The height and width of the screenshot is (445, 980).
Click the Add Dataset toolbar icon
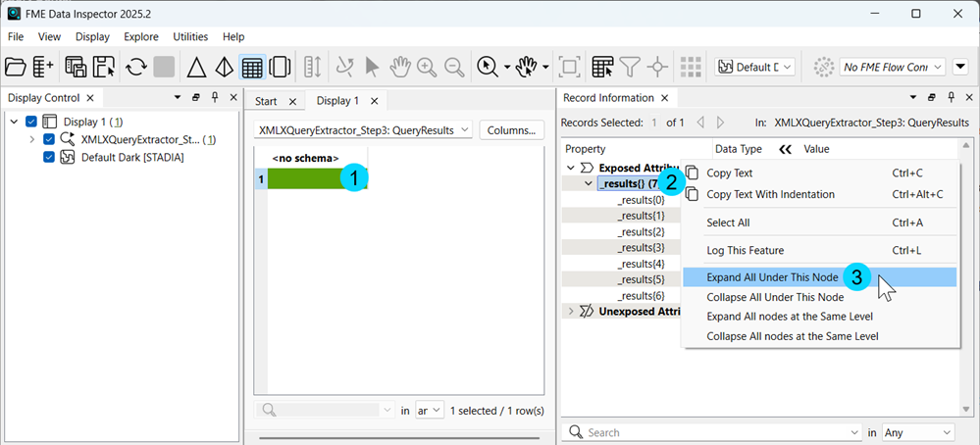[43, 67]
